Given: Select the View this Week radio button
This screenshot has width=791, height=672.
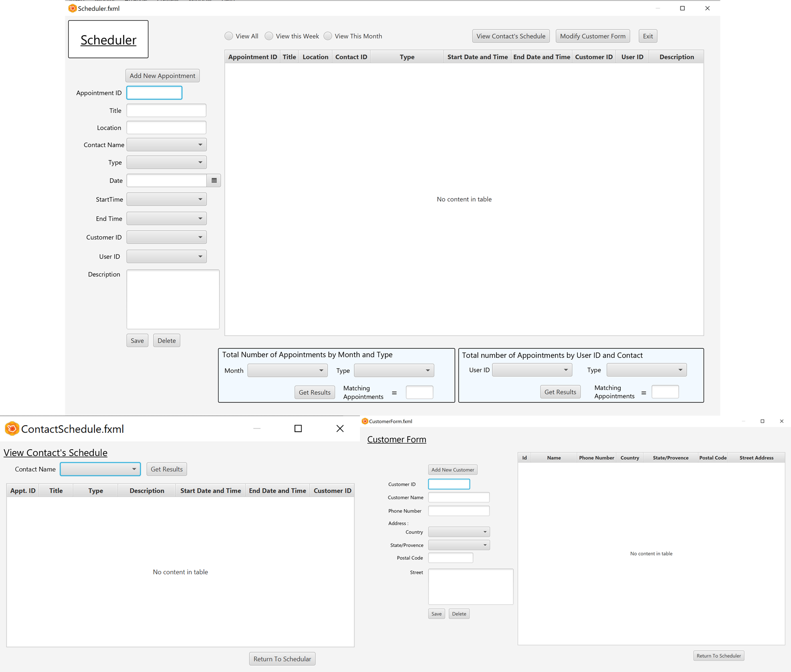Looking at the screenshot, I should tap(269, 36).
